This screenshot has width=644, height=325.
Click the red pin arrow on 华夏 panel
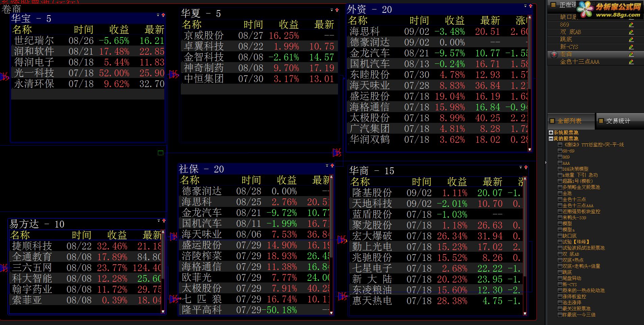coord(337,10)
